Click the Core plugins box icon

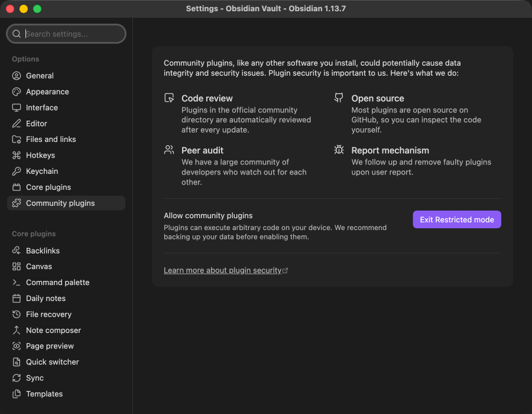[x=17, y=187]
